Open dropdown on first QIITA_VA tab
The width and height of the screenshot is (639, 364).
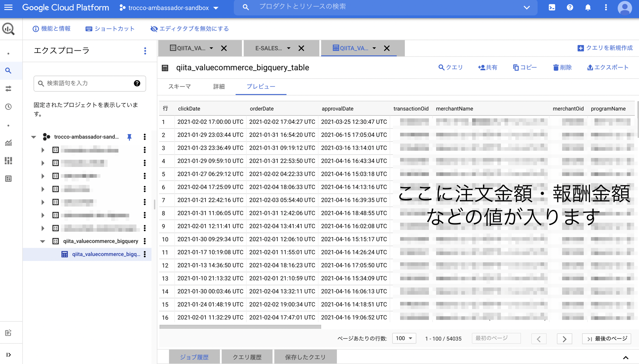pos(211,48)
